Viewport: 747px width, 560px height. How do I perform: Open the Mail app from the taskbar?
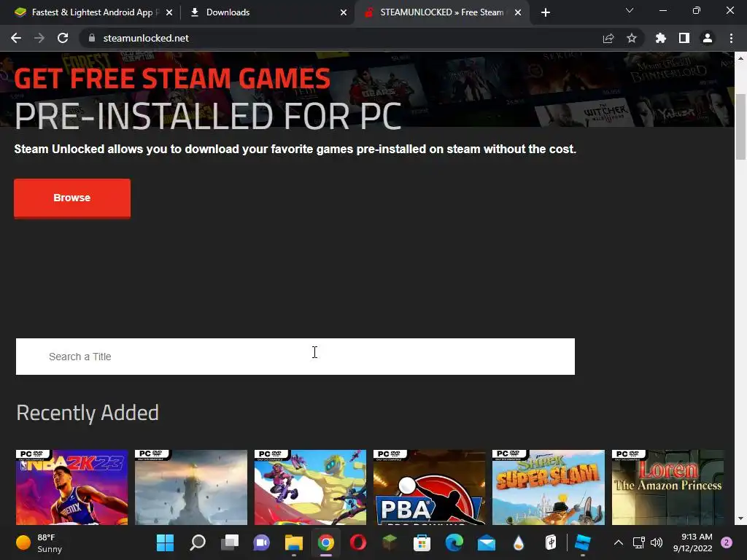pyautogui.click(x=487, y=542)
